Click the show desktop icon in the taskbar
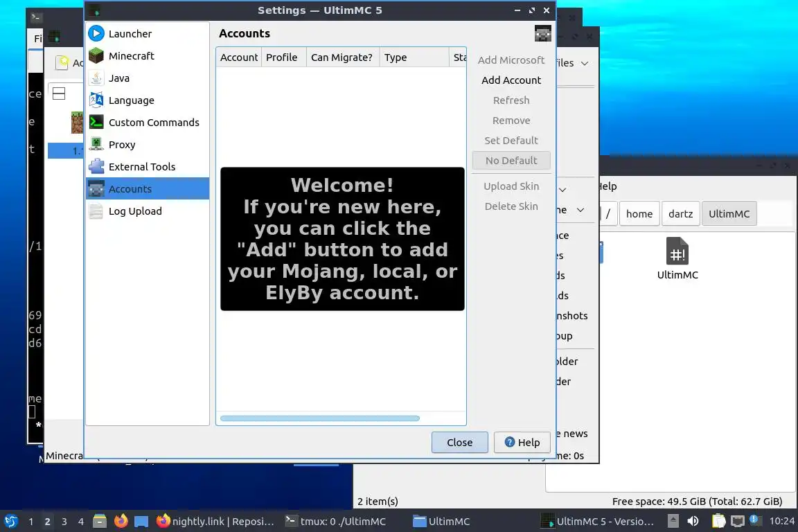Screen dimensions: 798x532 pyautogui.click(x=141, y=522)
